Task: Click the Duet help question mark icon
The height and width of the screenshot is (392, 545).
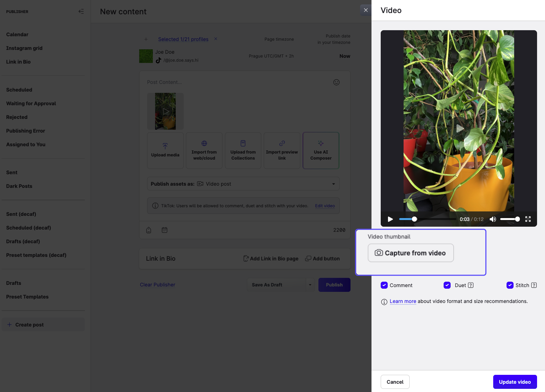Action: (471, 285)
